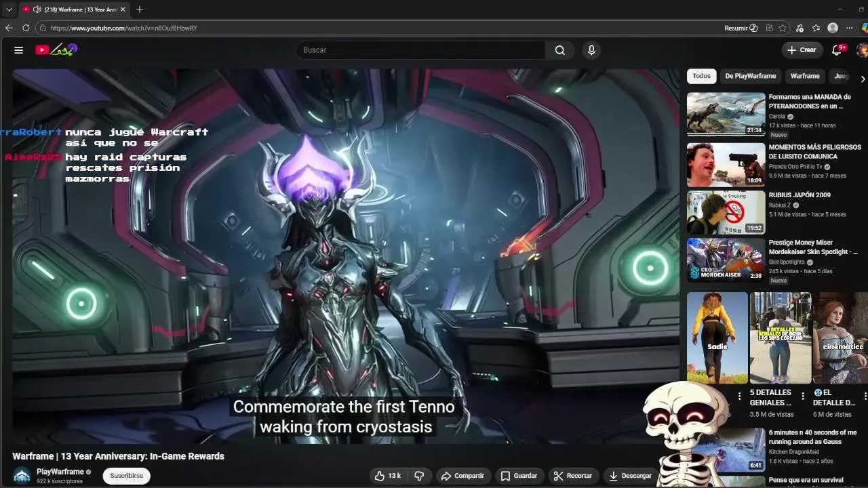Click the Guardar save button

(519, 476)
